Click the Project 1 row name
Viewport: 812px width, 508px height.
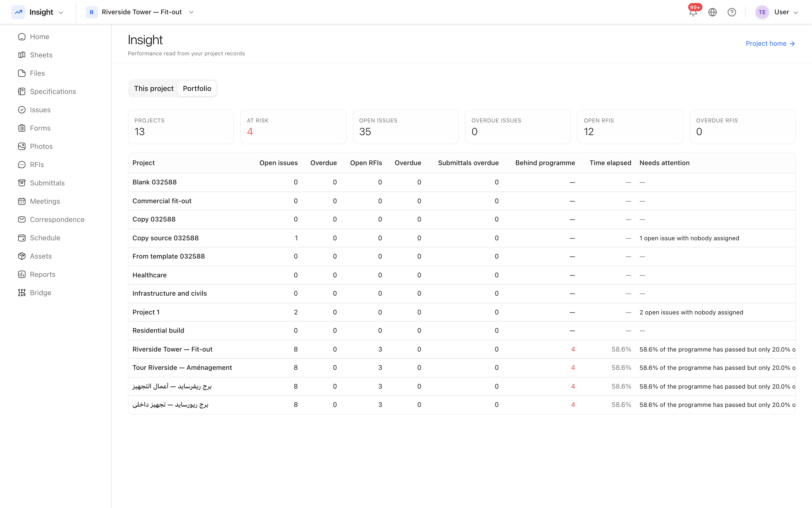click(146, 312)
